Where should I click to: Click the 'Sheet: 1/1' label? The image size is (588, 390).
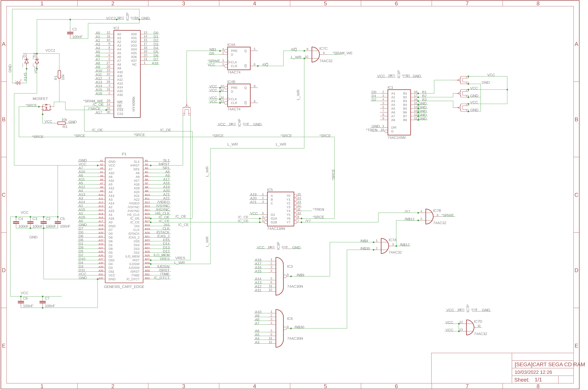point(528,380)
